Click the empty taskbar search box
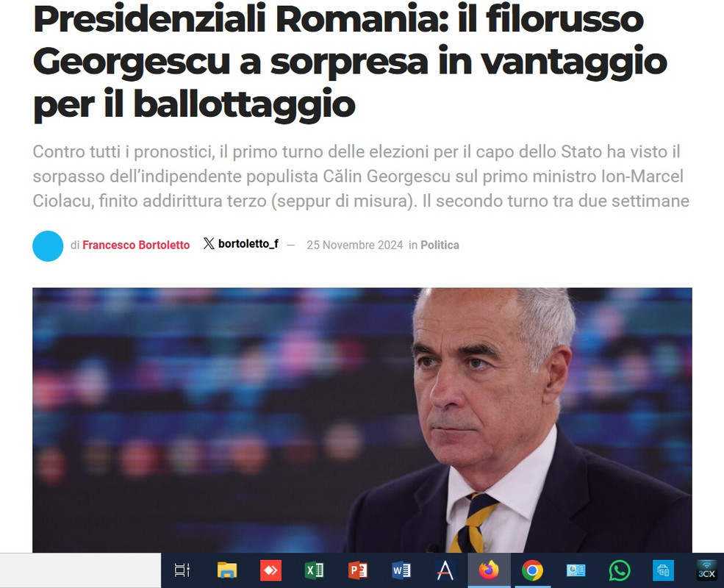This screenshot has height=588, width=724. 80,570
